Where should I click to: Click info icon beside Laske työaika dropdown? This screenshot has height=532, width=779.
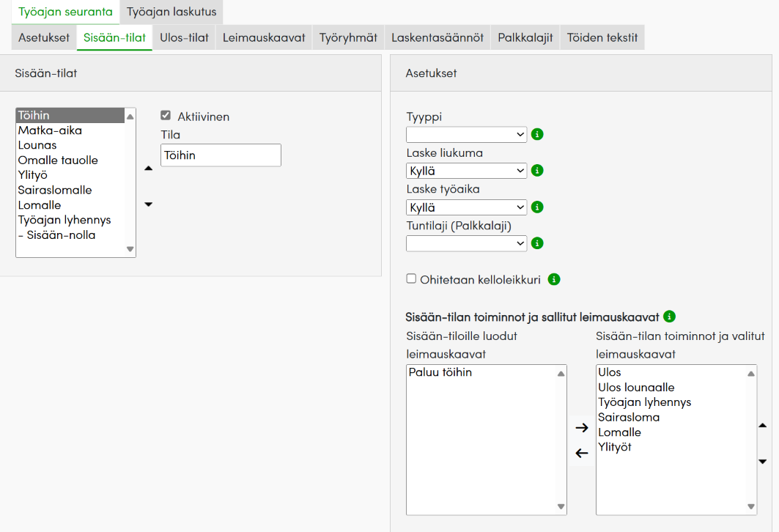(x=536, y=207)
